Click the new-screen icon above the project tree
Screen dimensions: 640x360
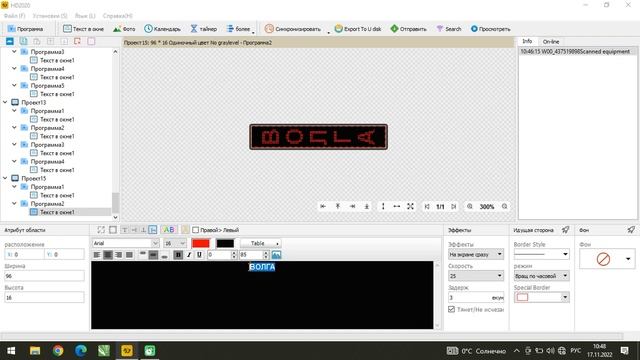(x=10, y=41)
